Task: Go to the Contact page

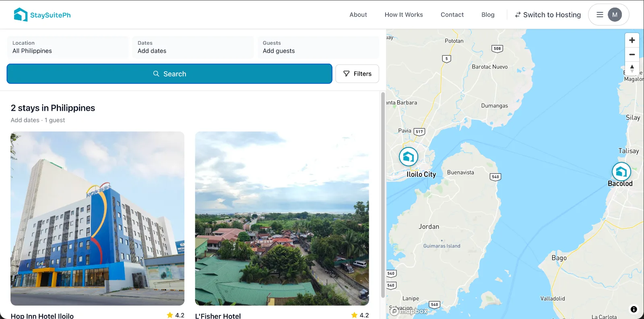Action: tap(452, 14)
